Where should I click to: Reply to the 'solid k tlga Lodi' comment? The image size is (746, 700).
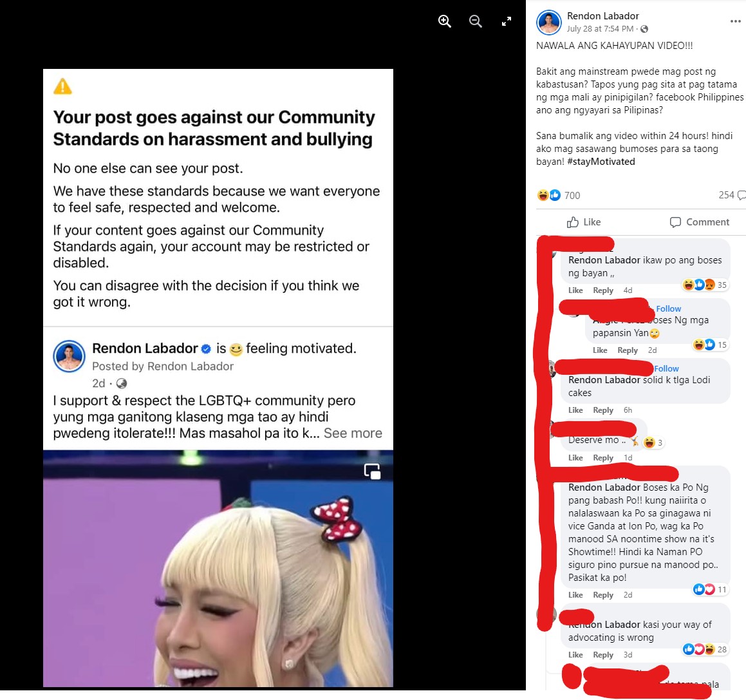[x=603, y=410]
